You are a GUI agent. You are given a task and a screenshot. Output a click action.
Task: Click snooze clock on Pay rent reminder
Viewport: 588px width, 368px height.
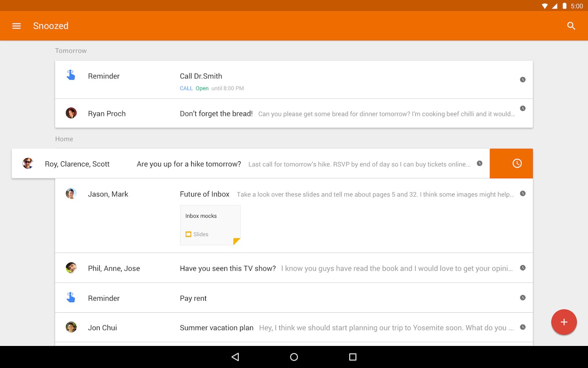(522, 298)
